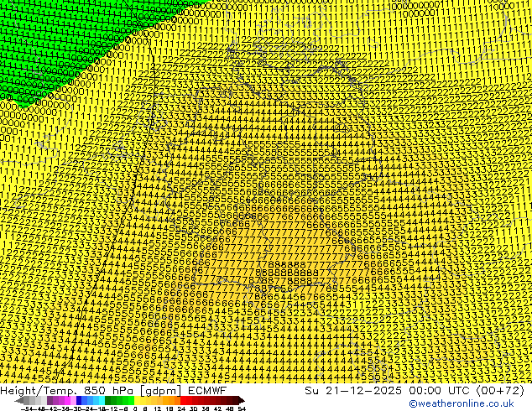Click the legend label 54
The height and width of the screenshot is (411, 532).
(242, 408)
